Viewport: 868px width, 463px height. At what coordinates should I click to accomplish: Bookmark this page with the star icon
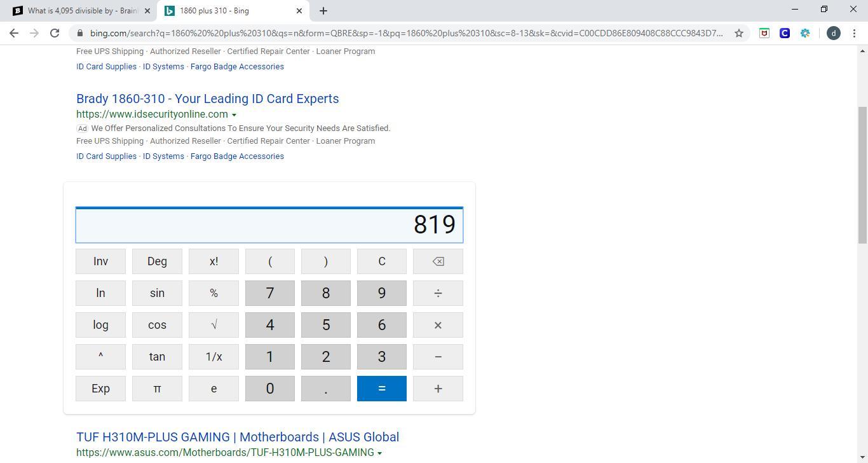click(x=738, y=33)
